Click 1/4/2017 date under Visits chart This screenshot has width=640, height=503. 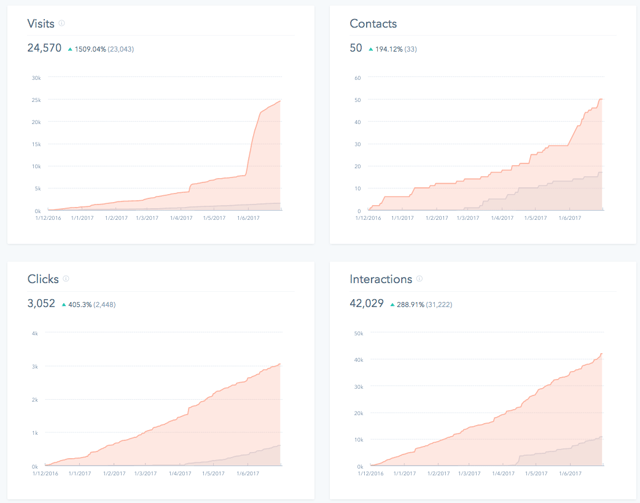pos(181,218)
